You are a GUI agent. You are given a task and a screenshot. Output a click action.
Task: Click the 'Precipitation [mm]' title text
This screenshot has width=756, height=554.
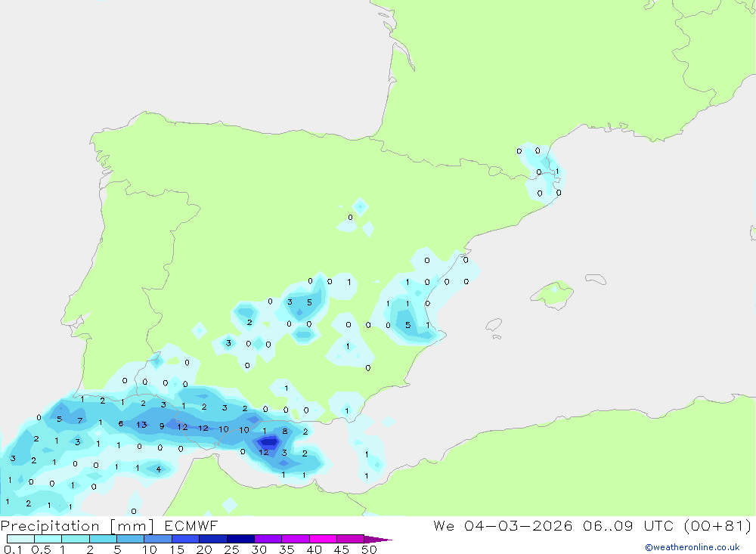pos(77,526)
